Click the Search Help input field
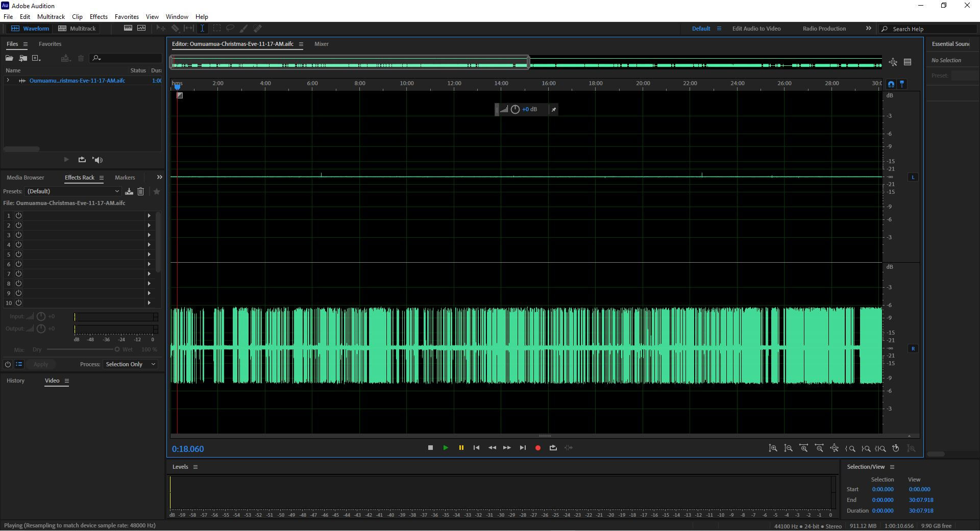The image size is (980, 531). coord(932,29)
